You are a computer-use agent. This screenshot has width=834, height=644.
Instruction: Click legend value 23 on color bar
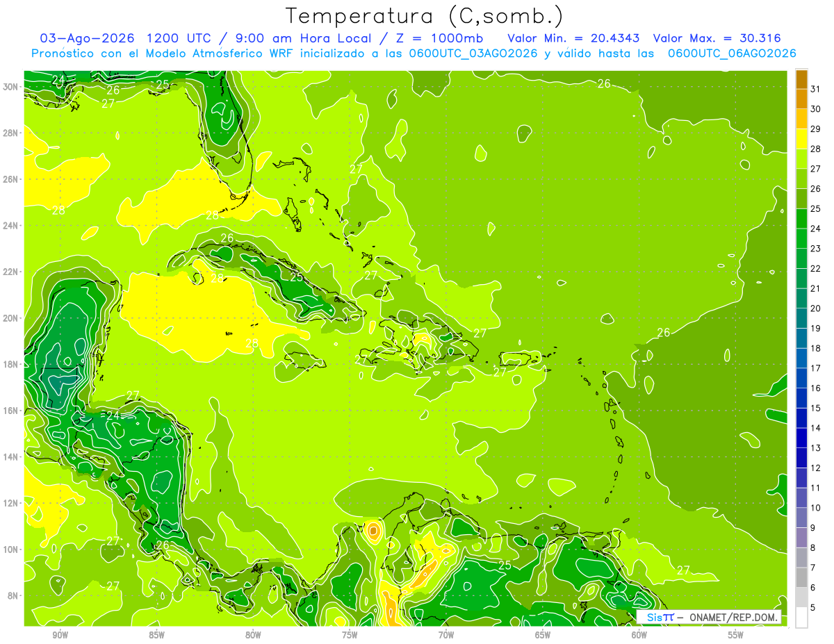(816, 249)
